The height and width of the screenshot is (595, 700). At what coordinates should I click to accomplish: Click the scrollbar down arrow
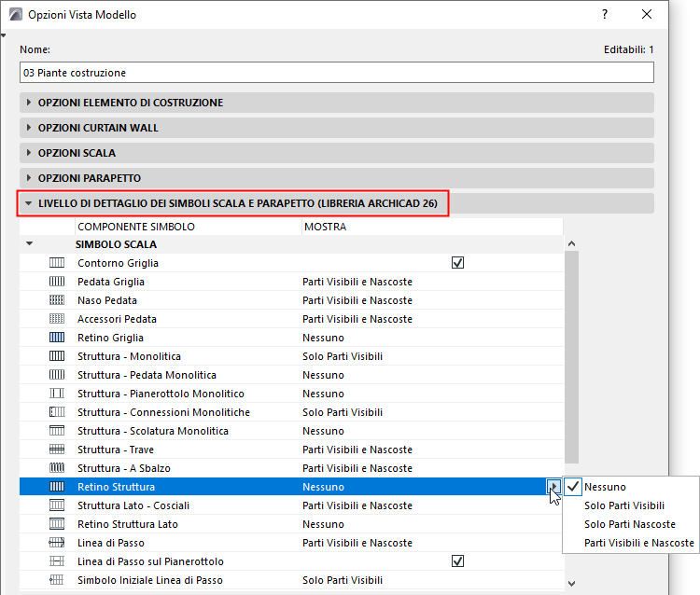pos(571,584)
